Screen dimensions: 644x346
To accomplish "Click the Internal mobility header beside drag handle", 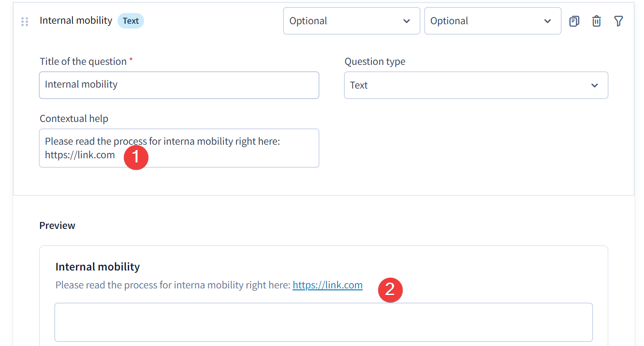I will pos(76,20).
